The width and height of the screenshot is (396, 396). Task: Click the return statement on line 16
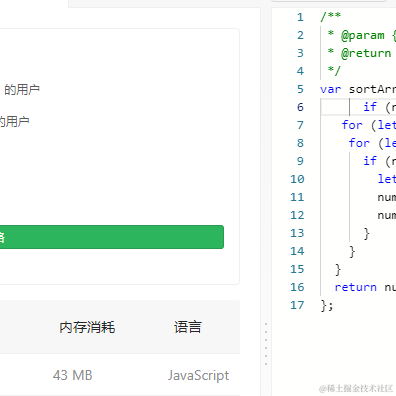pos(365,287)
